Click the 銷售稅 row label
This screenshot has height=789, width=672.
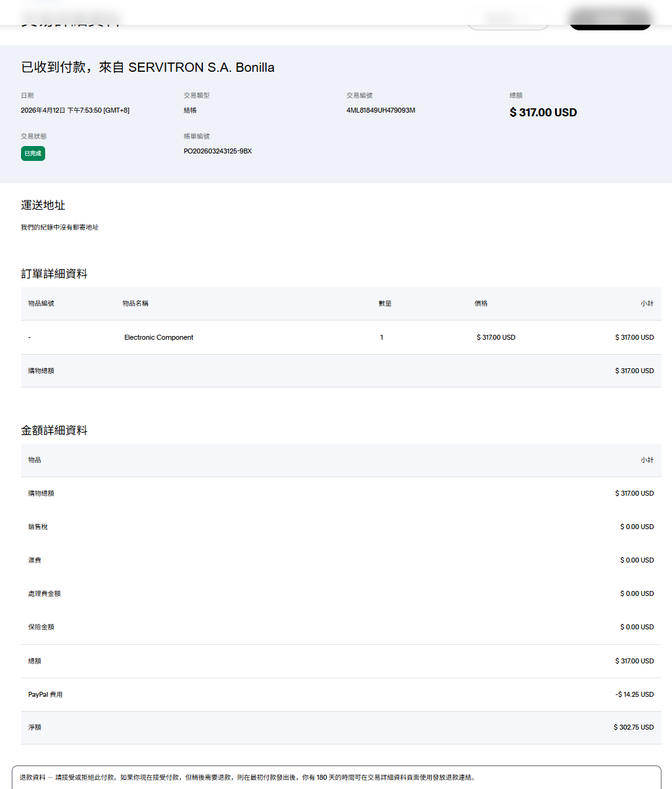click(38, 527)
